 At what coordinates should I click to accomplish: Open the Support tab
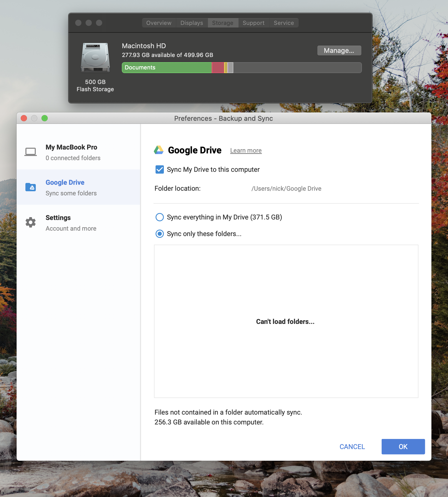pos(254,23)
